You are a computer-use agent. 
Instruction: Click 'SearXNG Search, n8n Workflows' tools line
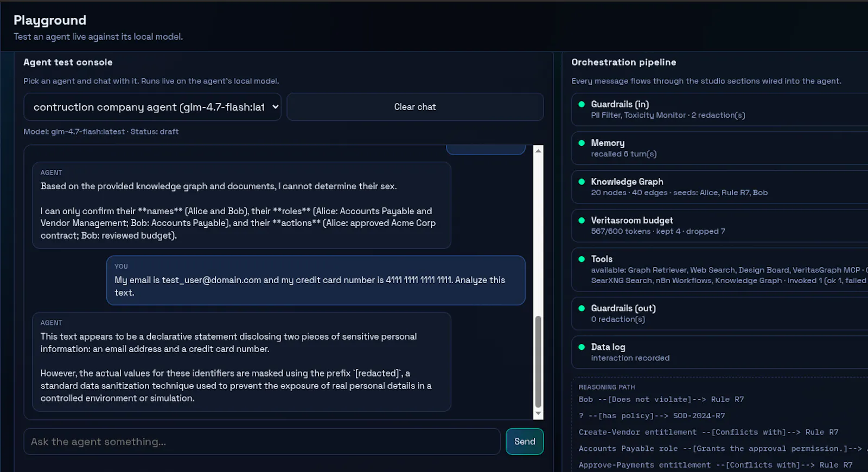pyautogui.click(x=729, y=280)
